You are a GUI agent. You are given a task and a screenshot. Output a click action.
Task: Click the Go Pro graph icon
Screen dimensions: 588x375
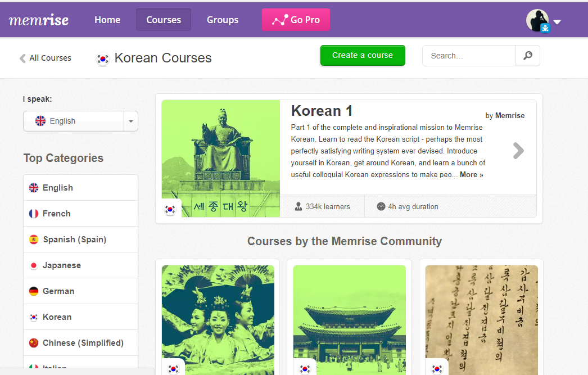[x=280, y=20]
